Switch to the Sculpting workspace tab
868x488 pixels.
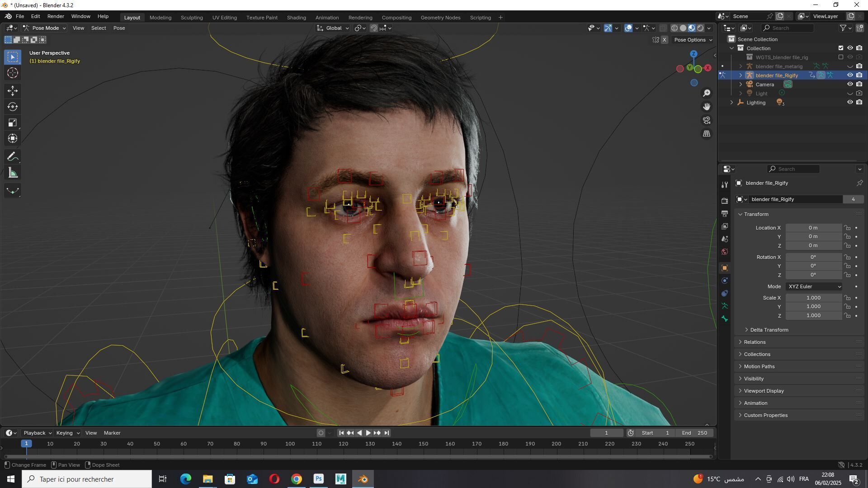[x=192, y=18]
